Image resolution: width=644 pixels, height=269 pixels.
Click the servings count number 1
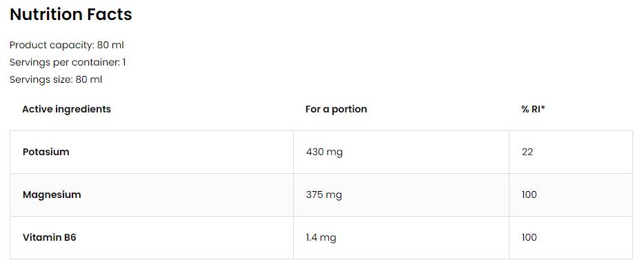click(x=124, y=63)
